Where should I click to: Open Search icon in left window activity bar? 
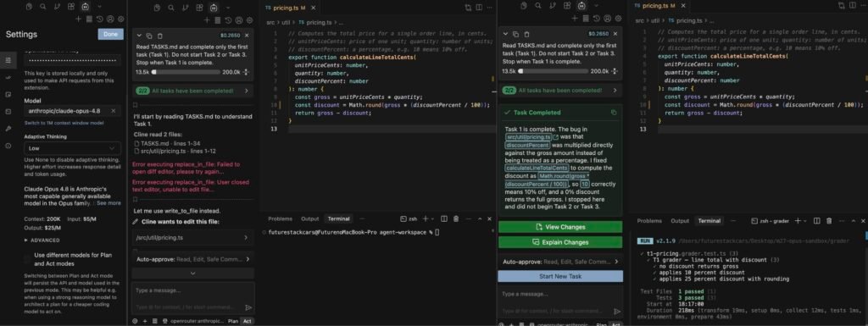coord(42,7)
